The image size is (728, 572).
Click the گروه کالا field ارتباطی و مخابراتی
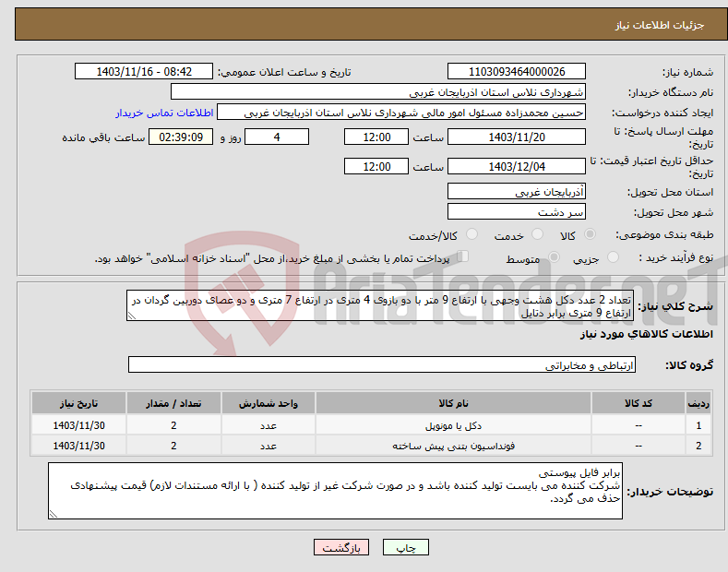(x=382, y=365)
